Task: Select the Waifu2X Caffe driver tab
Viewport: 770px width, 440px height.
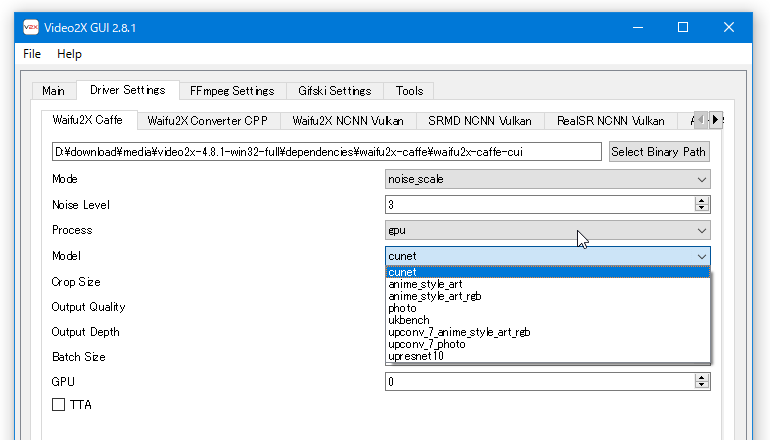Action: [x=87, y=120]
